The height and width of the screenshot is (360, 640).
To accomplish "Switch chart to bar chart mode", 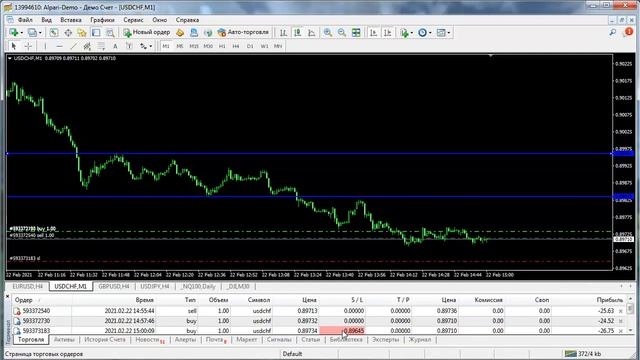I will coord(283,32).
